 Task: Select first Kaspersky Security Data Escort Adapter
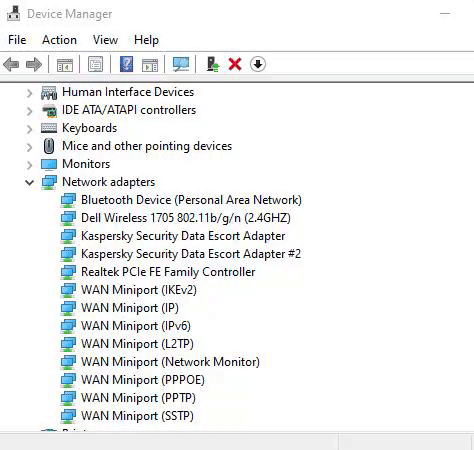(183, 236)
